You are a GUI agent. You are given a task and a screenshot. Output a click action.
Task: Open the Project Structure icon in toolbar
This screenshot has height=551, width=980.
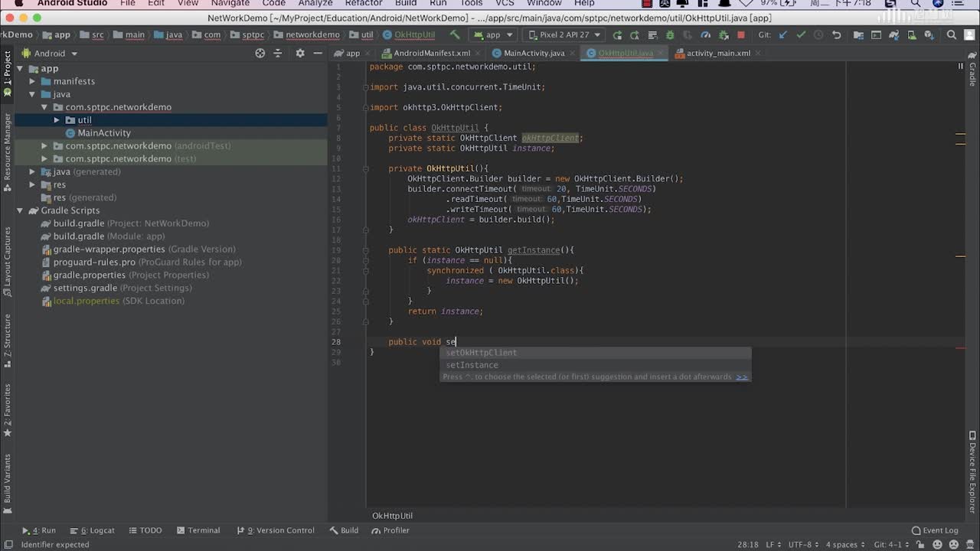(x=858, y=34)
